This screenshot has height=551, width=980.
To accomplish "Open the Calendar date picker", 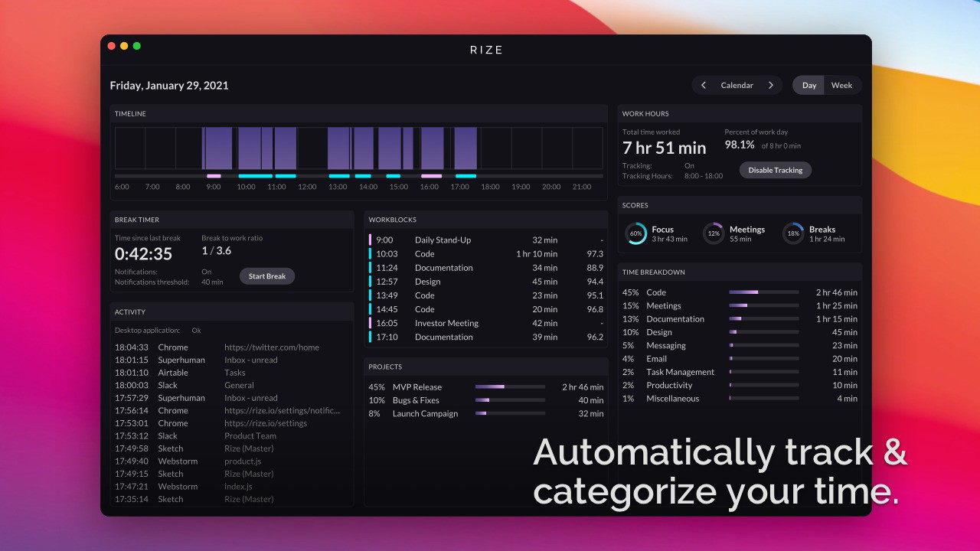I will (737, 85).
